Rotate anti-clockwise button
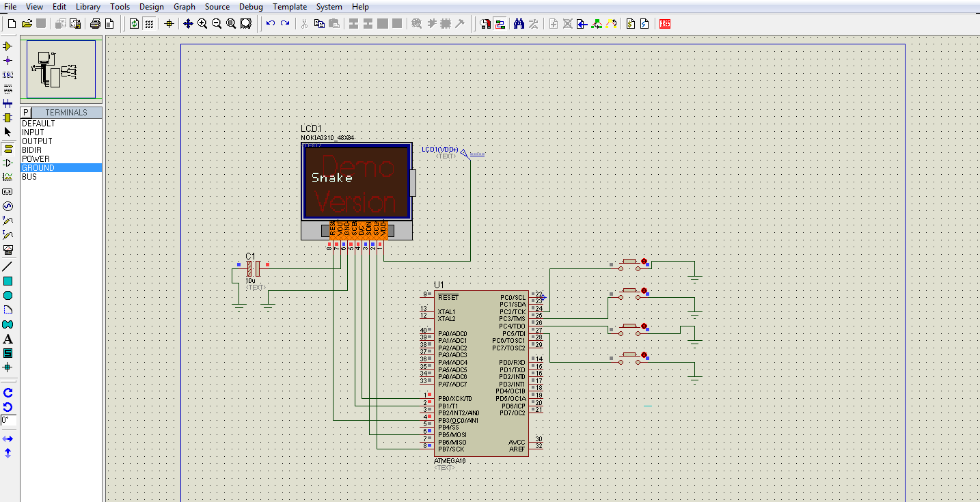The width and height of the screenshot is (980, 502). point(8,407)
